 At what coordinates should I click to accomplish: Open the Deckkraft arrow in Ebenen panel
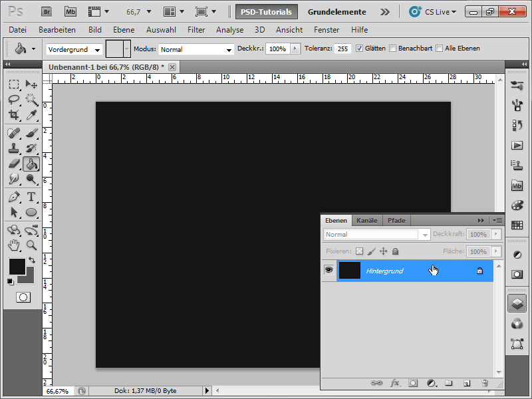[x=496, y=234]
